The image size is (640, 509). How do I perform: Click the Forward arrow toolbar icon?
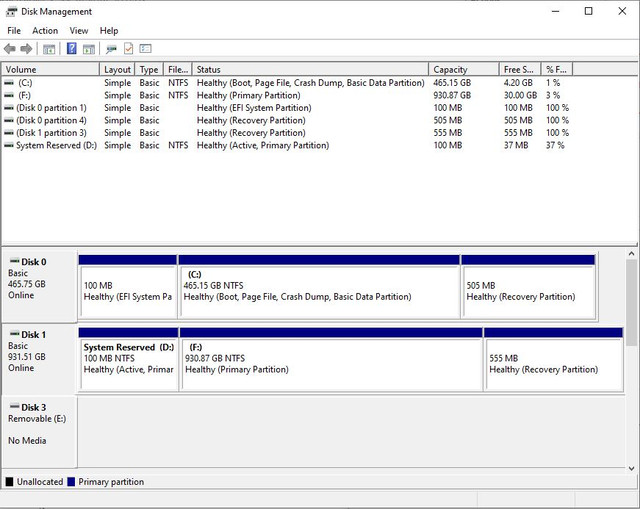pos(26,49)
